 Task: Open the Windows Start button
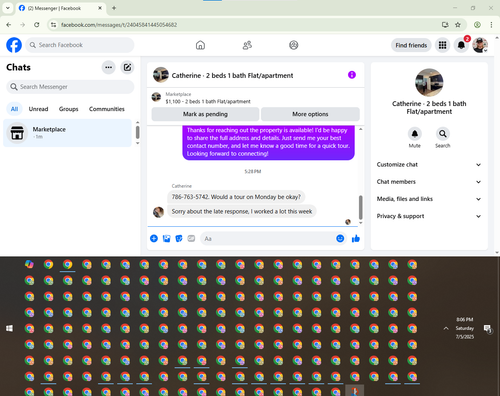9,328
